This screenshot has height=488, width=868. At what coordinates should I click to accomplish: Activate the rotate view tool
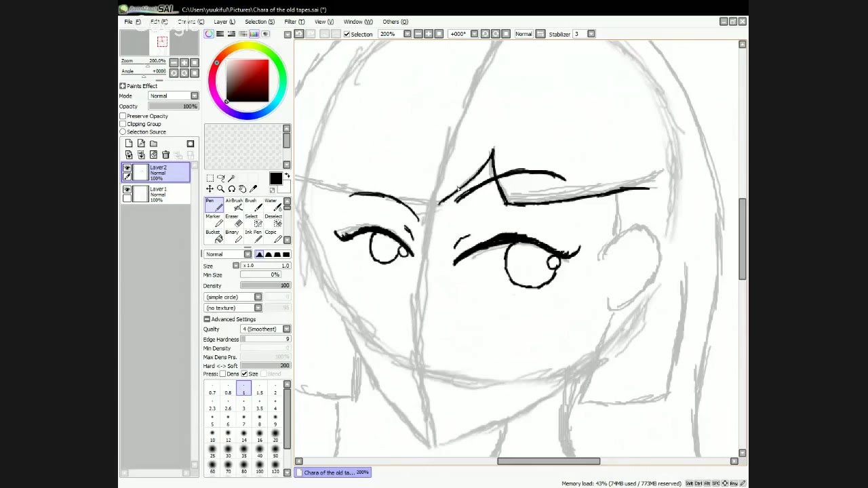[231, 189]
